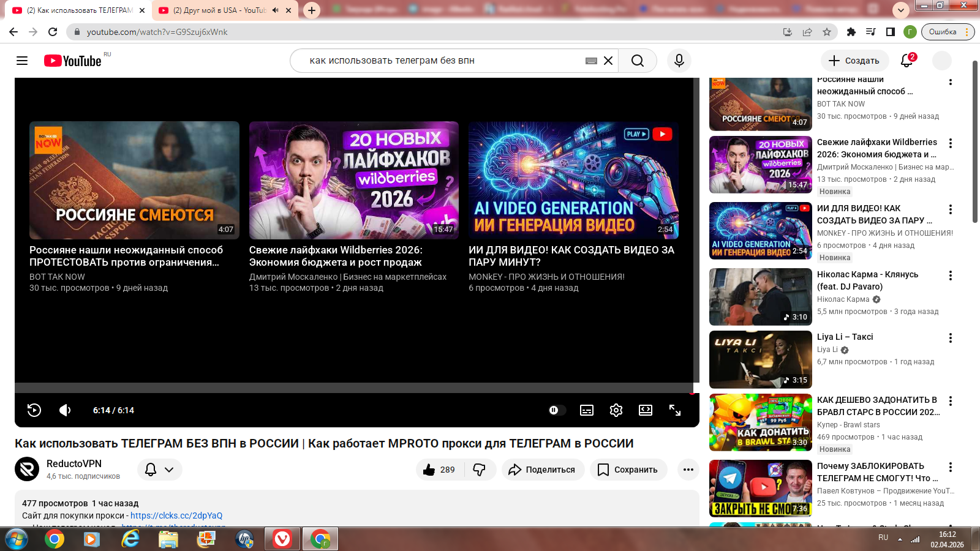
Task: Replay the finished video
Action: [34, 410]
